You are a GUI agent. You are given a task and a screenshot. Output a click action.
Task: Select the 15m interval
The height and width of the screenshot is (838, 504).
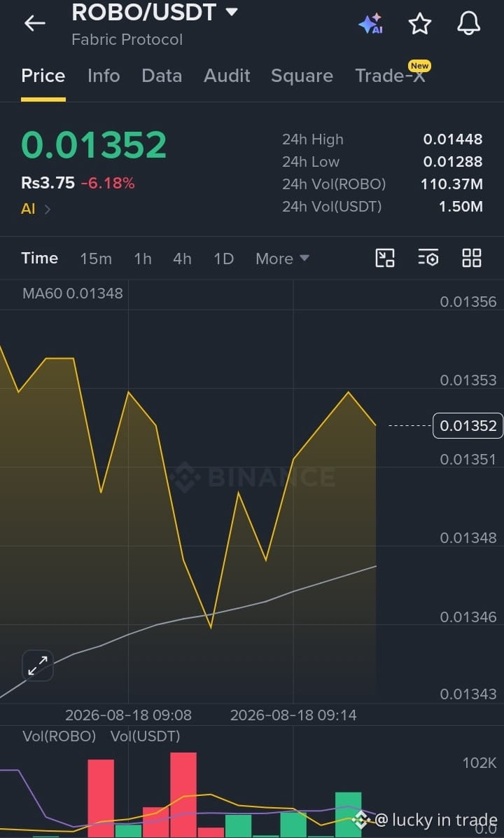[96, 259]
